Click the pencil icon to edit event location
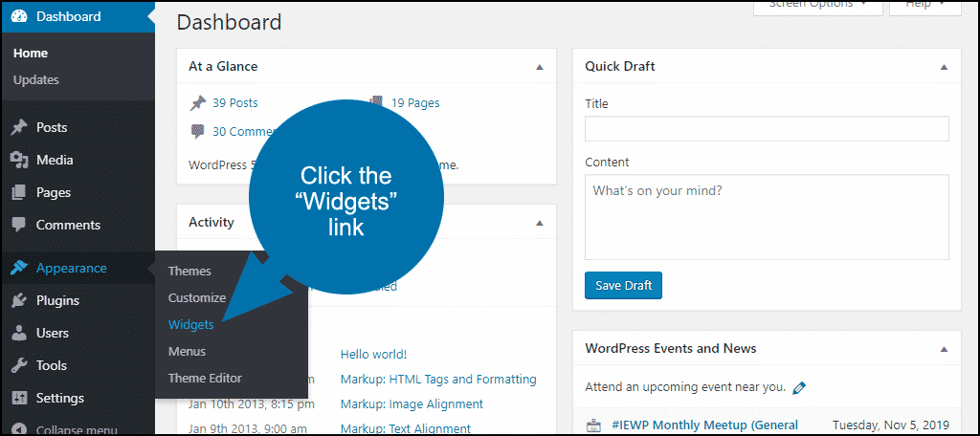The height and width of the screenshot is (436, 980). pyautogui.click(x=798, y=388)
